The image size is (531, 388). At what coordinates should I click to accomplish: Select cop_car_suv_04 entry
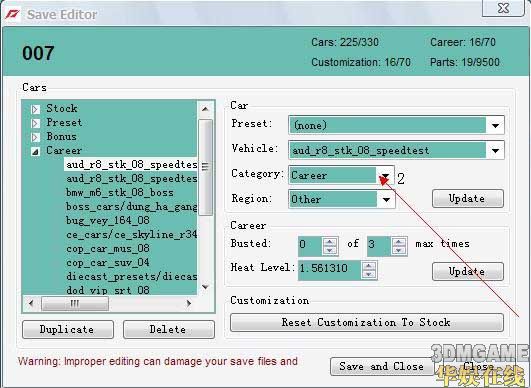[x=107, y=262]
